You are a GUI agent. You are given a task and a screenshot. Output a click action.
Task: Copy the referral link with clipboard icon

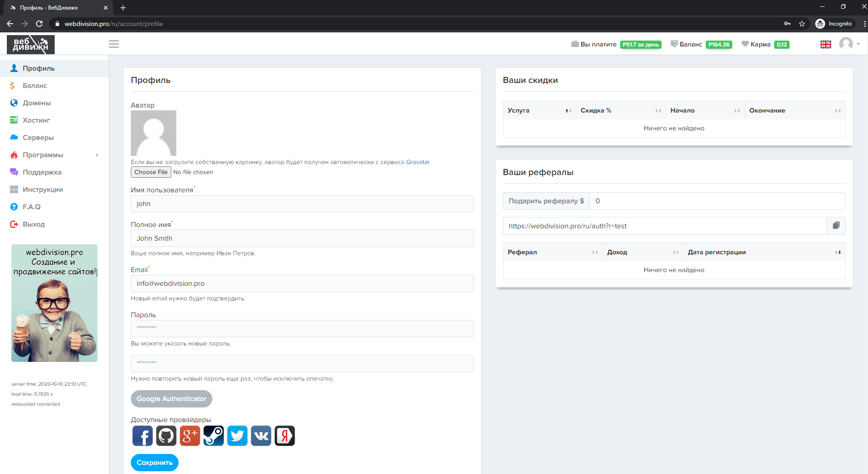coord(836,226)
